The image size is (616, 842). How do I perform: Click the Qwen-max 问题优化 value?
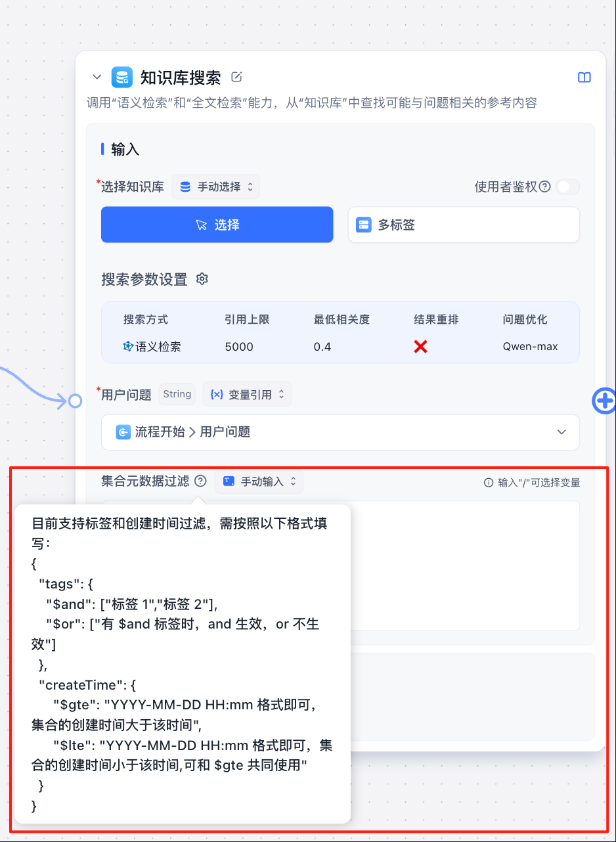(x=531, y=346)
